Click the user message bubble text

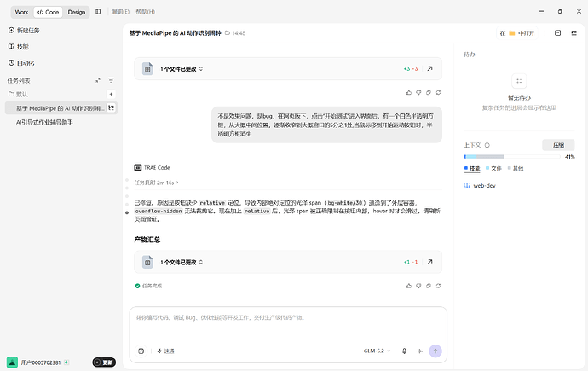point(326,125)
